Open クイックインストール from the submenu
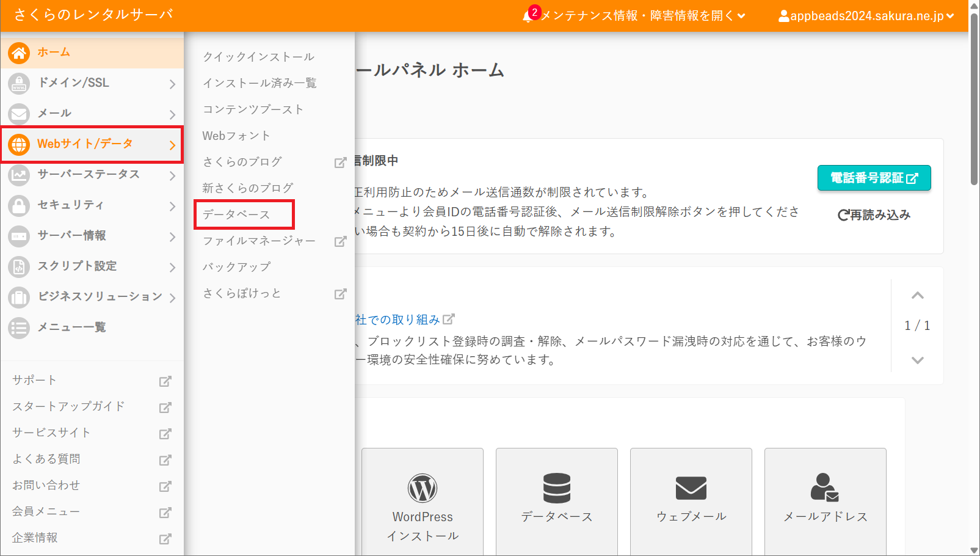The height and width of the screenshot is (556, 980). click(259, 57)
